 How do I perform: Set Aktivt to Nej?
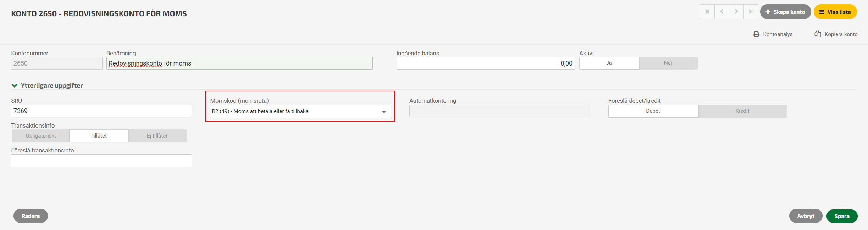pos(668,63)
